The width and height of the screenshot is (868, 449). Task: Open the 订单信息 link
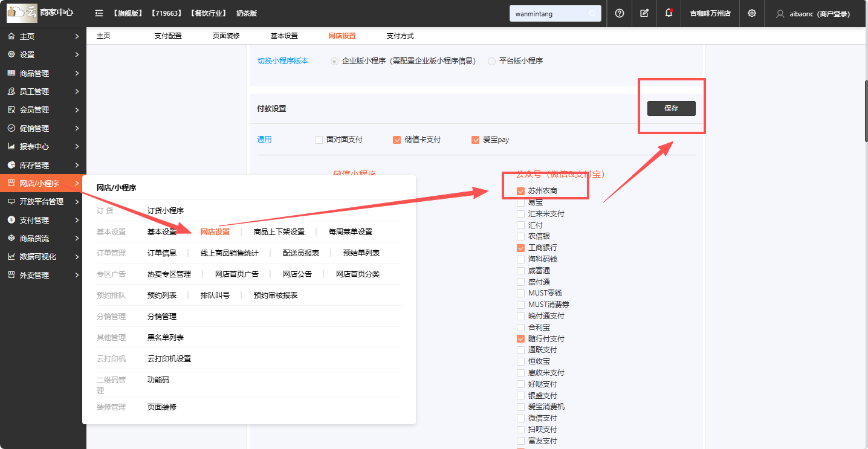click(x=162, y=253)
